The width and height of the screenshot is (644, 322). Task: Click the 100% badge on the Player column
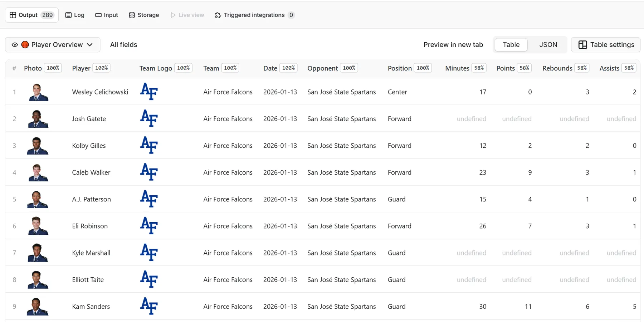pos(101,68)
